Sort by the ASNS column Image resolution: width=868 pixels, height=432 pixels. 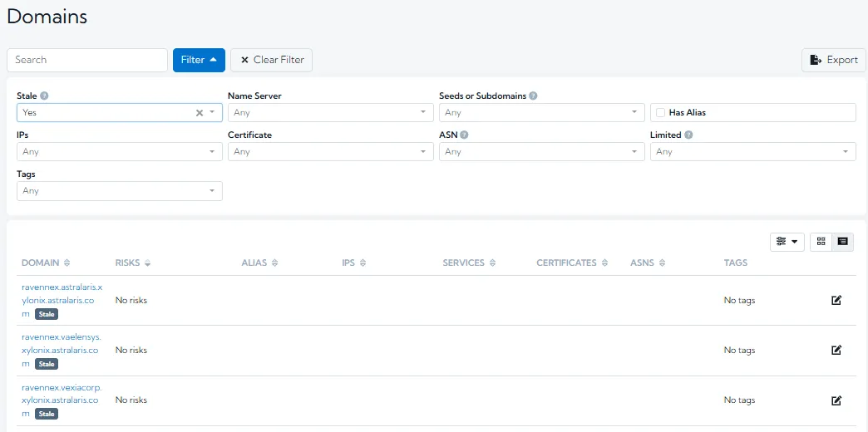click(648, 263)
